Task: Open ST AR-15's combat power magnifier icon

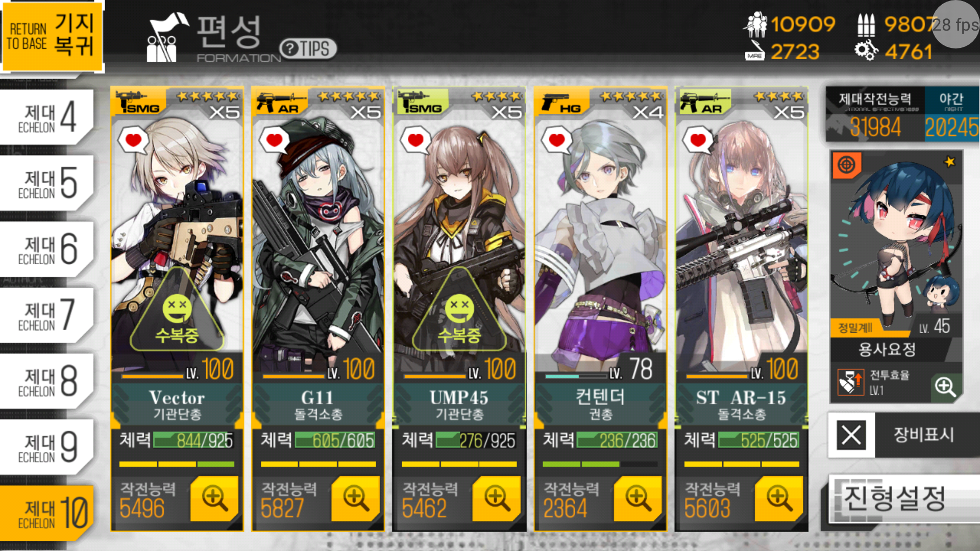Action: pos(778,498)
